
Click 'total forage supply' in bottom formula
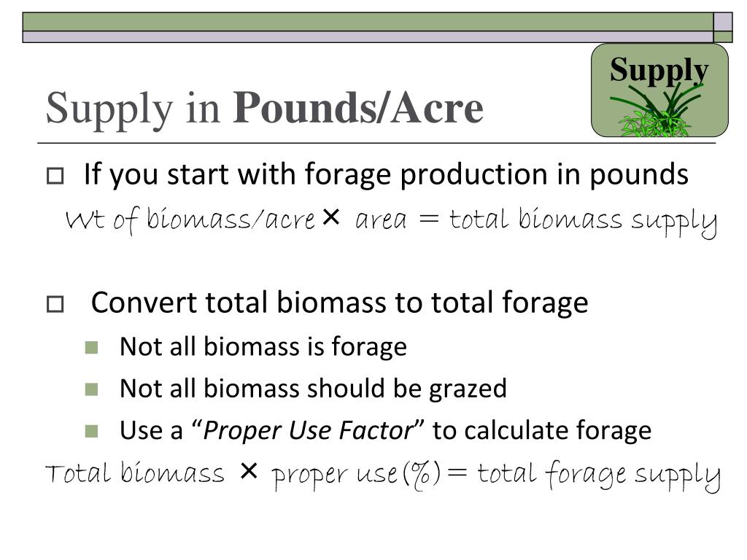[598, 475]
